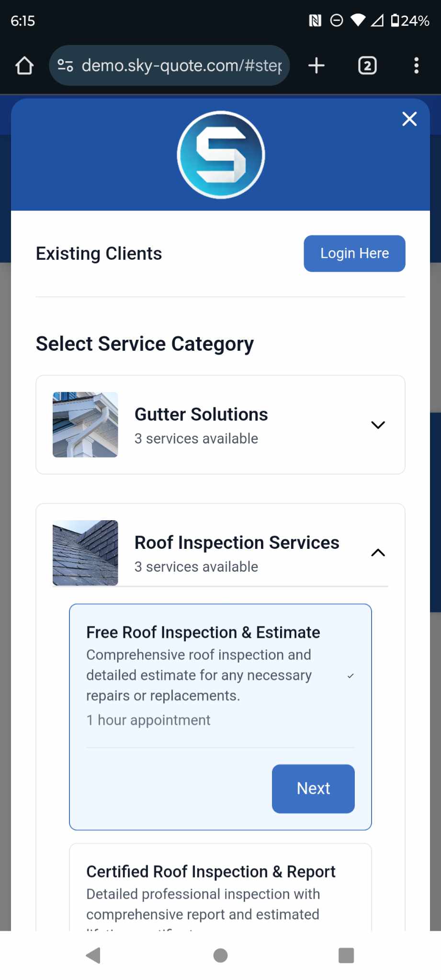Open the browser three-dot overflow menu
Screen dimensions: 441x980
click(x=417, y=66)
